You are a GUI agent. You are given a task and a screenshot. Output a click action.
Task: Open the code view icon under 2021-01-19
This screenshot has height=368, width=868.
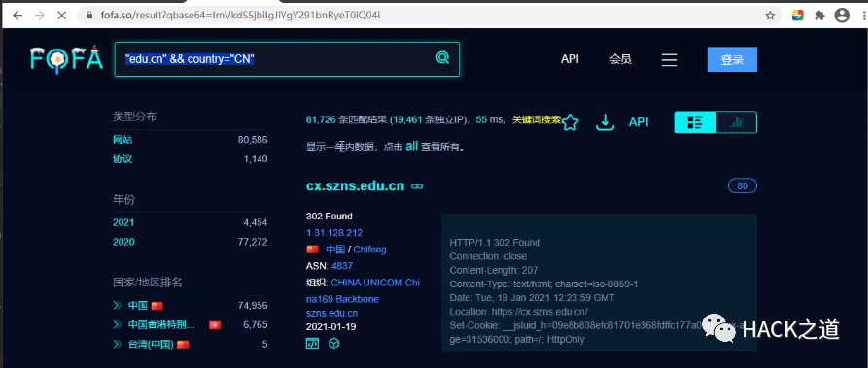pos(312,344)
